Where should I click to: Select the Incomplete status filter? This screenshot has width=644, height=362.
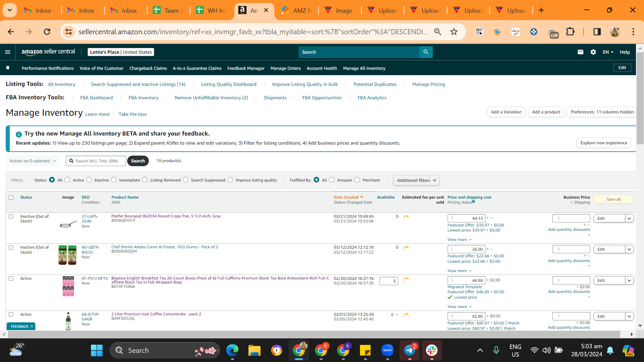pyautogui.click(x=114, y=180)
